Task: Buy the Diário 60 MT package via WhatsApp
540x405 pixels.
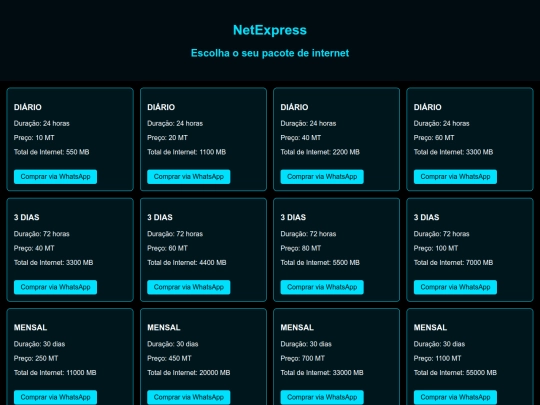Action: pos(455,177)
